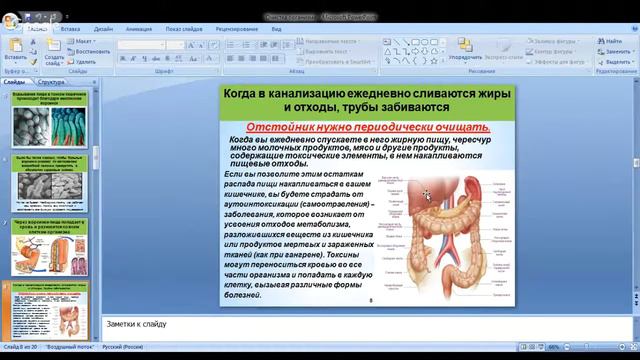
Task: Toggle text shadow S
Action: pyautogui.click(x=167, y=59)
